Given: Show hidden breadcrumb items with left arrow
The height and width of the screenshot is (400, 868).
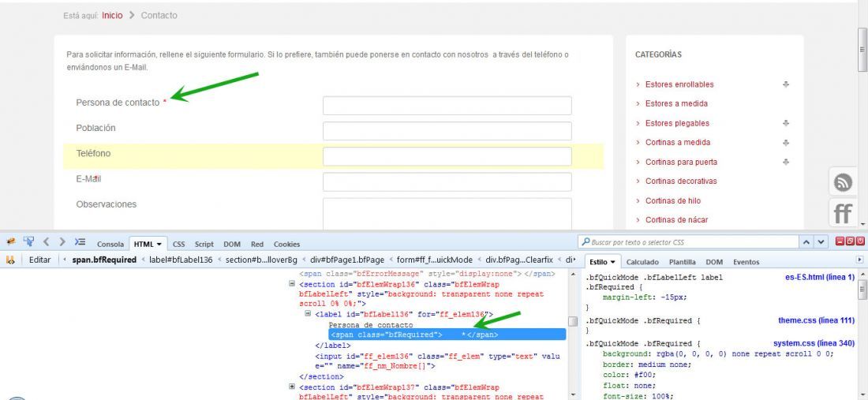Looking at the screenshot, I should pos(65,260).
